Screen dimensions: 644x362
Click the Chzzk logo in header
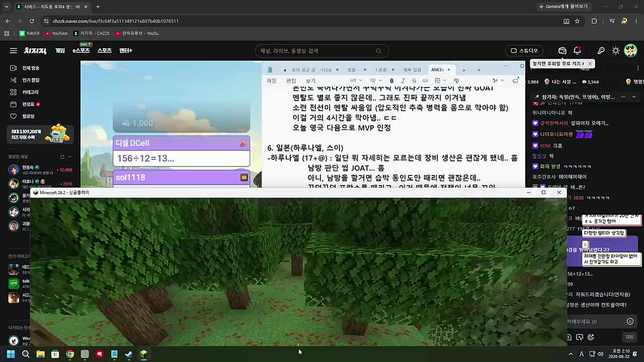click(x=35, y=51)
